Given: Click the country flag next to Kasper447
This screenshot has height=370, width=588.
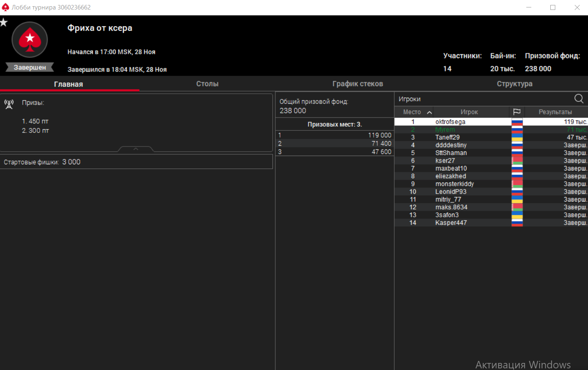Looking at the screenshot, I should pyautogui.click(x=517, y=223).
